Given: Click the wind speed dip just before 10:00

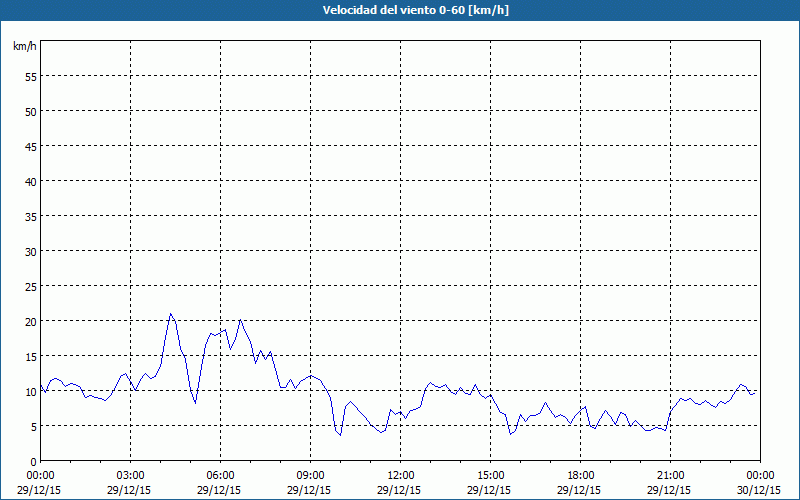Looking at the screenshot, I should pyautogui.click(x=340, y=435).
